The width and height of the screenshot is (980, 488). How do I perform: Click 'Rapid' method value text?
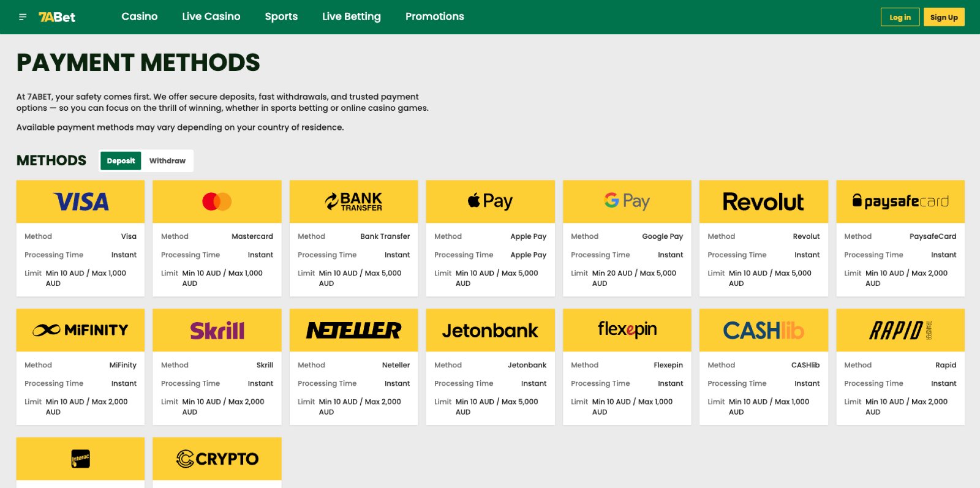click(x=946, y=365)
